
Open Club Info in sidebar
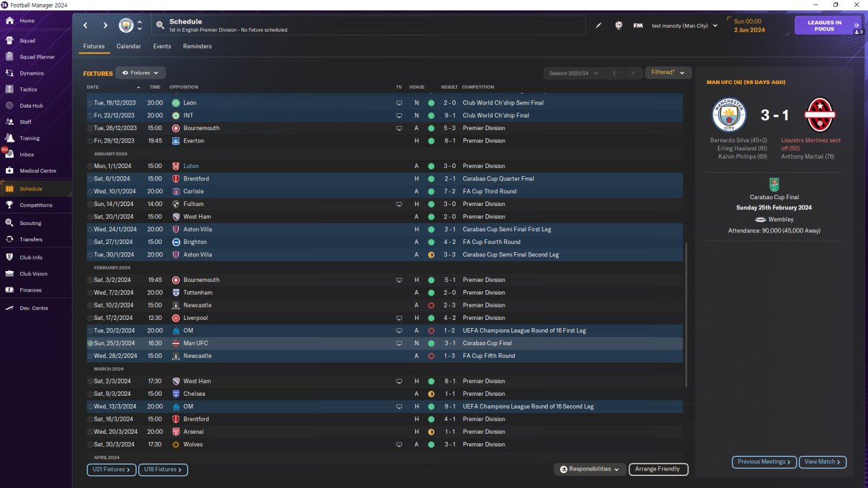[x=31, y=258]
